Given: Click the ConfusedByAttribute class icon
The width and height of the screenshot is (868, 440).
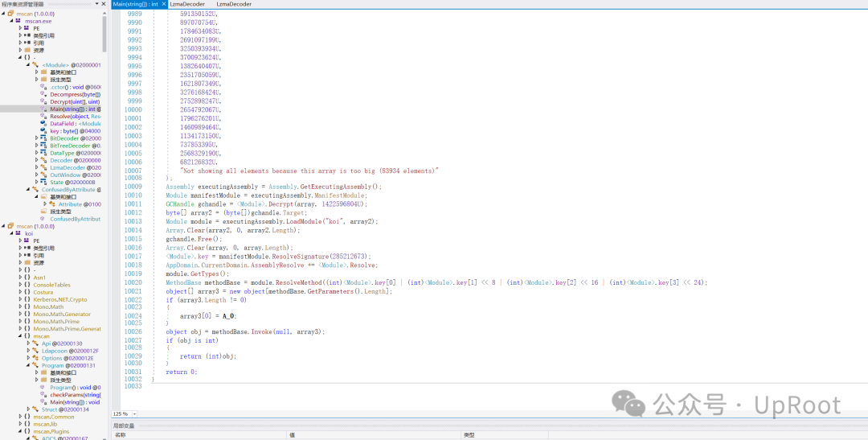Looking at the screenshot, I should pyautogui.click(x=35, y=190).
